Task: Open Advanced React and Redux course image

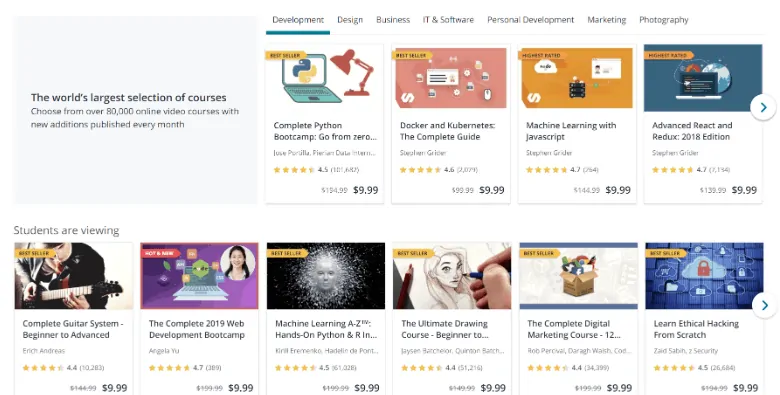Action: [x=703, y=78]
